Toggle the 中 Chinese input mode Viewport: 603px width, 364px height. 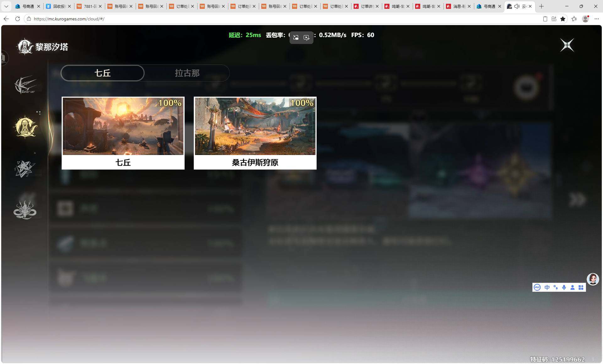point(547,287)
